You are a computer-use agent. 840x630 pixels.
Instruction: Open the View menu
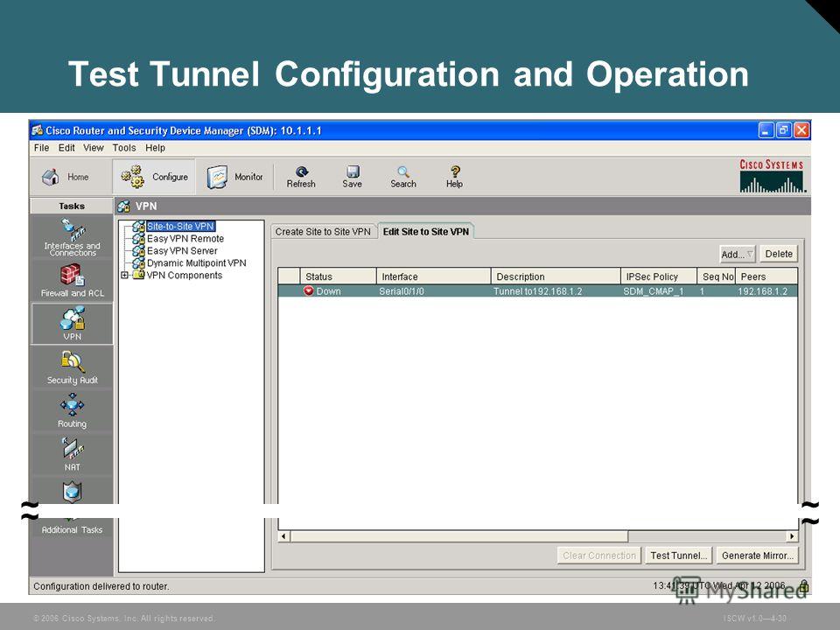pyautogui.click(x=94, y=148)
